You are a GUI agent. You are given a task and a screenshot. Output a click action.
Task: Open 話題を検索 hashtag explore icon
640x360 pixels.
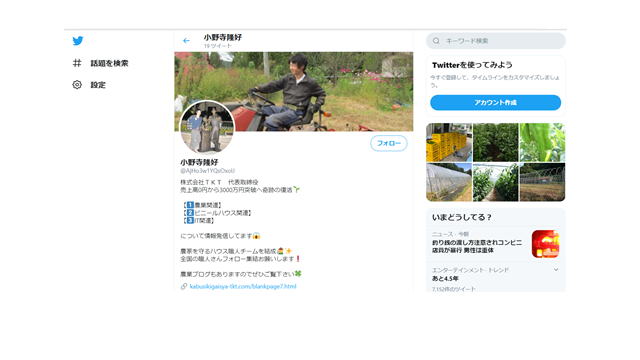click(x=77, y=63)
